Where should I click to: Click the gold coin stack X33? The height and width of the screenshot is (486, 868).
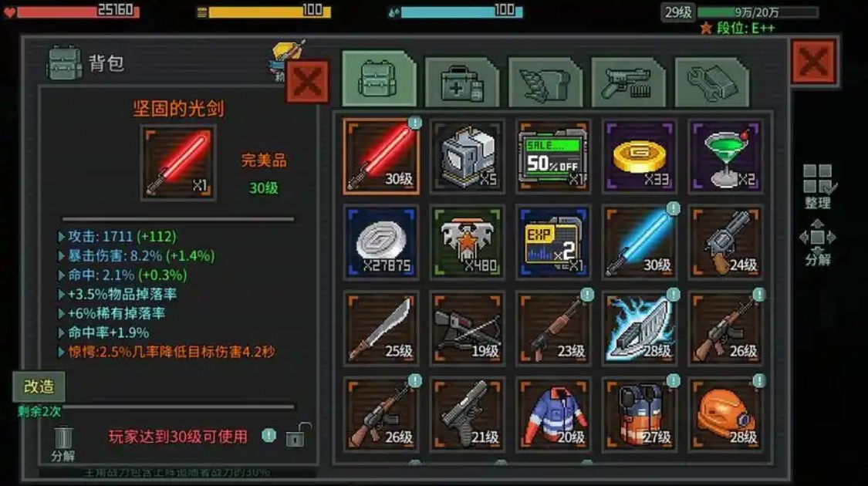[x=640, y=157]
